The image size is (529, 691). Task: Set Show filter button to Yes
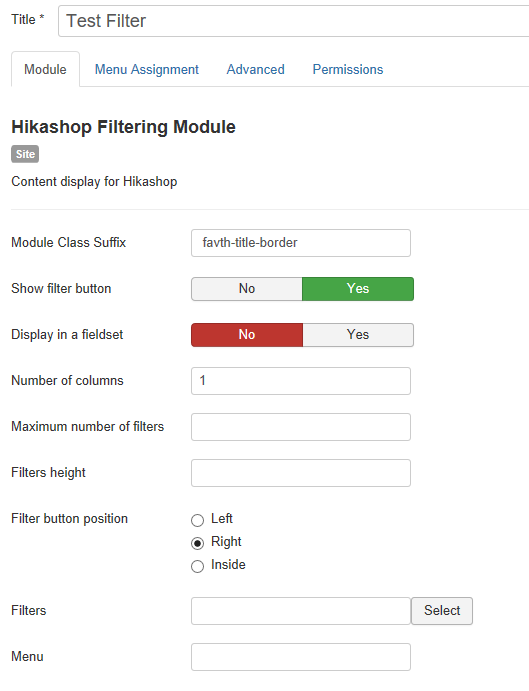[358, 289]
